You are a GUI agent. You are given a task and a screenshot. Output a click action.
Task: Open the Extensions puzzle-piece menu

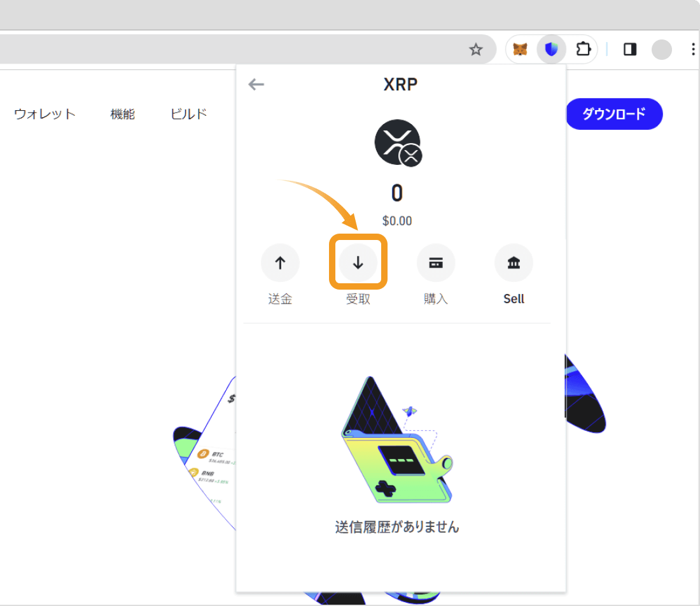(x=583, y=49)
